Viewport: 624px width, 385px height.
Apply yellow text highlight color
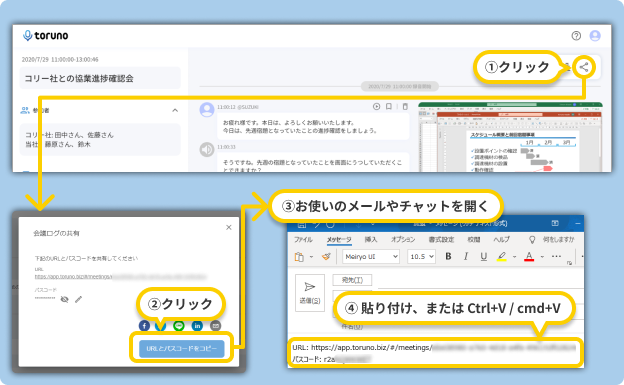(502, 256)
